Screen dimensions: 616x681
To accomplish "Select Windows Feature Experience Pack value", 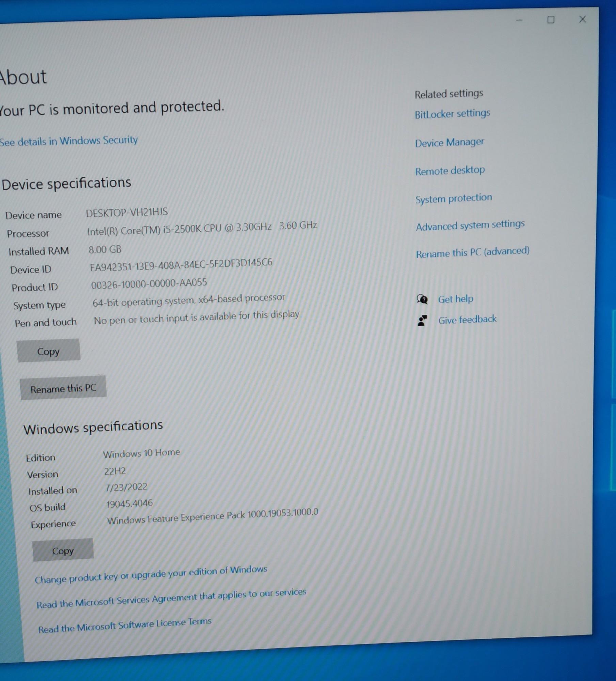I will click(x=212, y=516).
